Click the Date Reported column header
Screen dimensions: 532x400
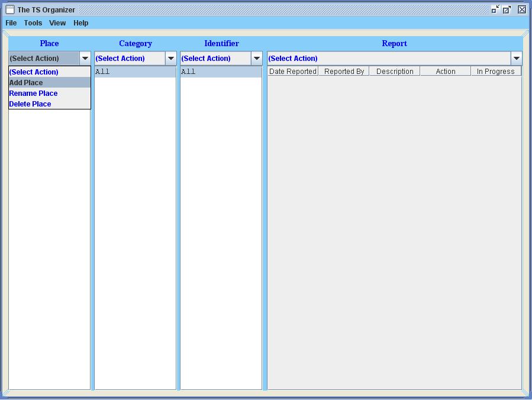click(x=293, y=71)
